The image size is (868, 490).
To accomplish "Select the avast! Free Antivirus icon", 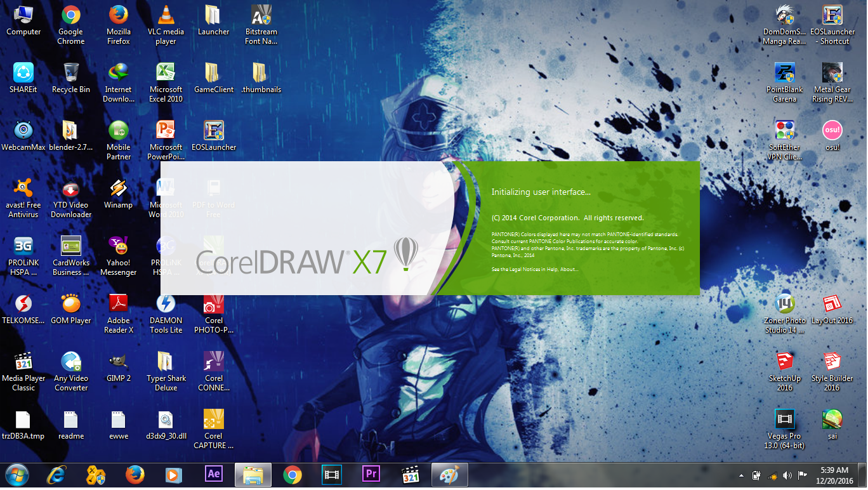I will tap(23, 199).
